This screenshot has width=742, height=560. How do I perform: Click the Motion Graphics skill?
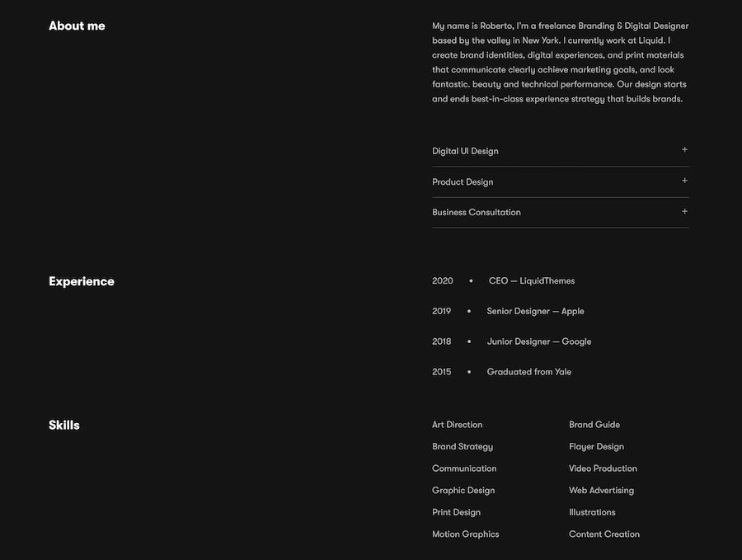465,534
